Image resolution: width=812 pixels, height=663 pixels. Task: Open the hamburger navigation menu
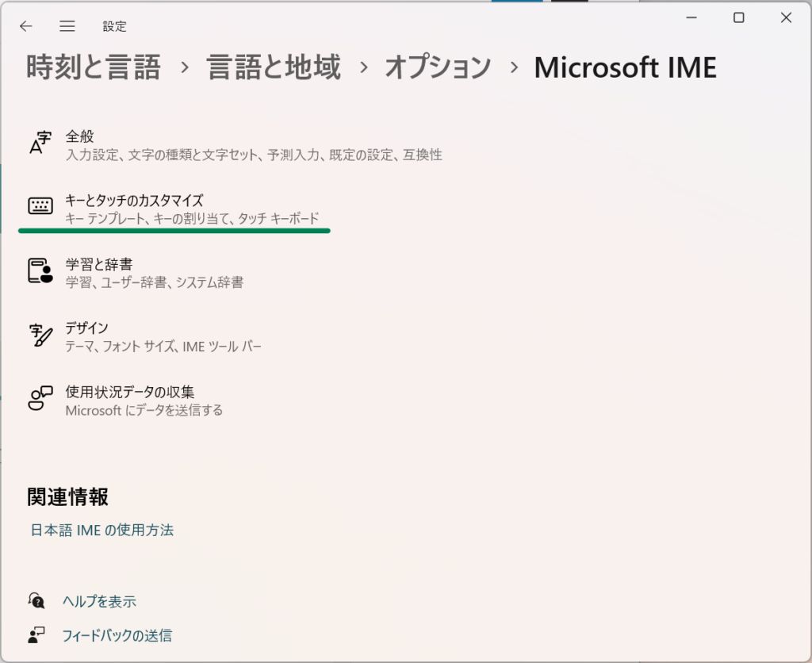click(67, 26)
